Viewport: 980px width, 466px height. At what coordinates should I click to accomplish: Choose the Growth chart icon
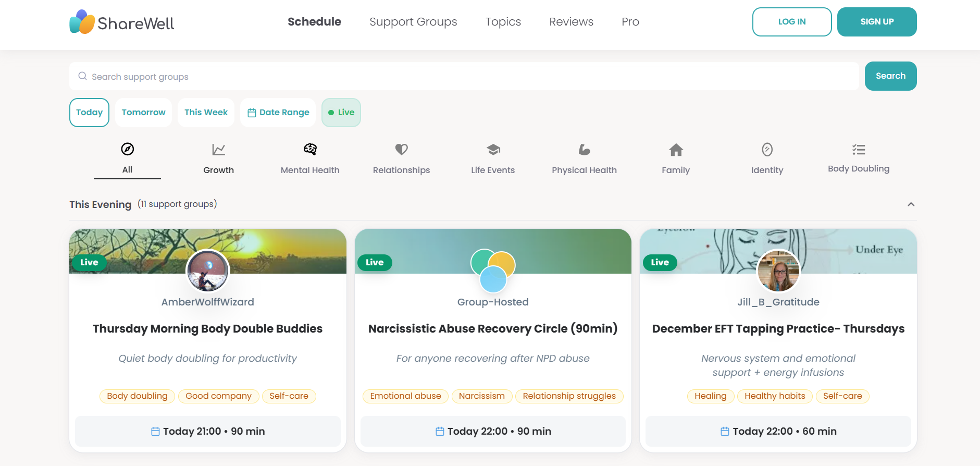219,150
